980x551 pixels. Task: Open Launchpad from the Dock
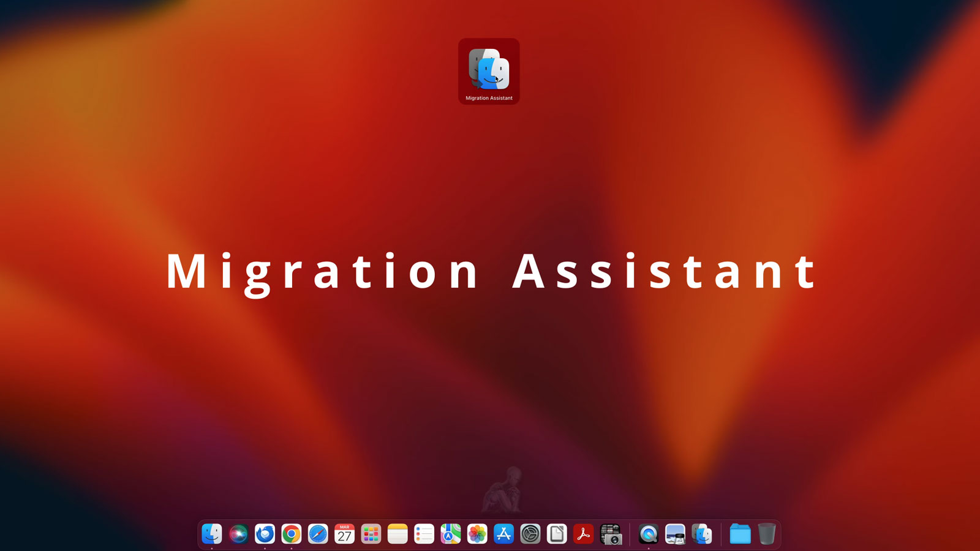point(371,534)
